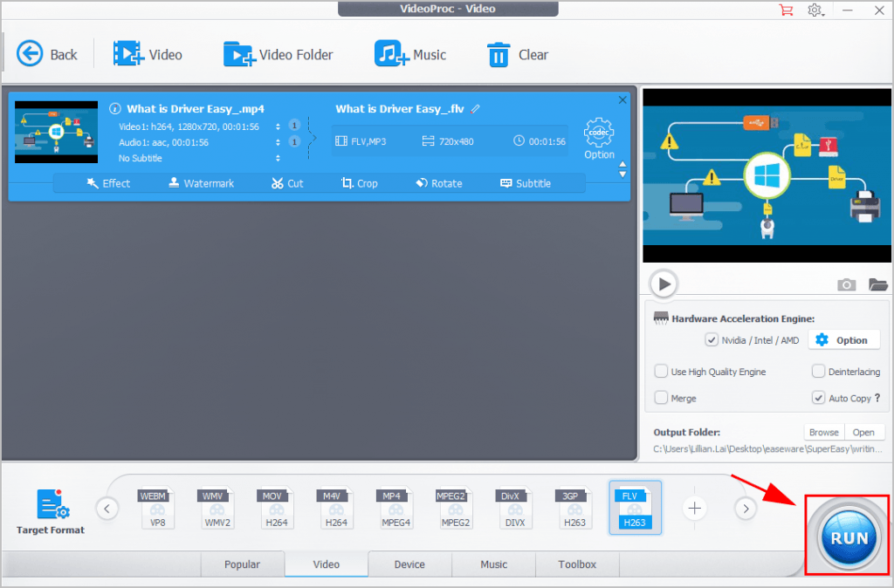Select MP4 MPEG4 format
This screenshot has height=588, width=894.
click(395, 509)
